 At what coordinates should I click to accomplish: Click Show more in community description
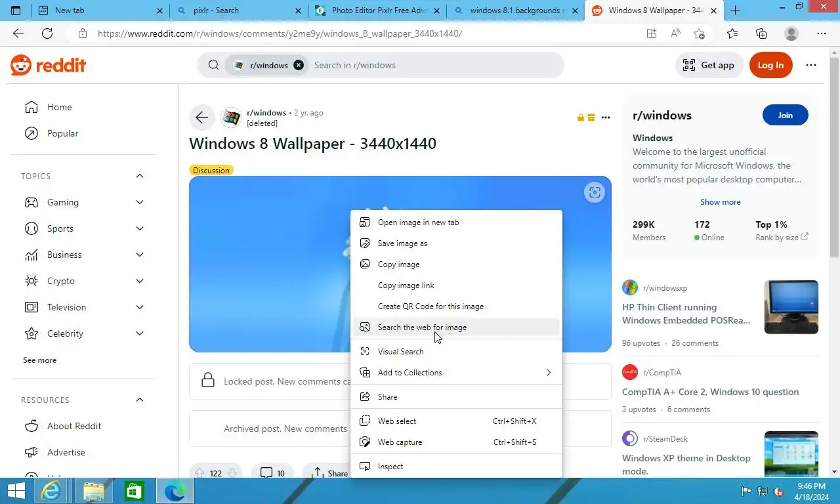720,202
